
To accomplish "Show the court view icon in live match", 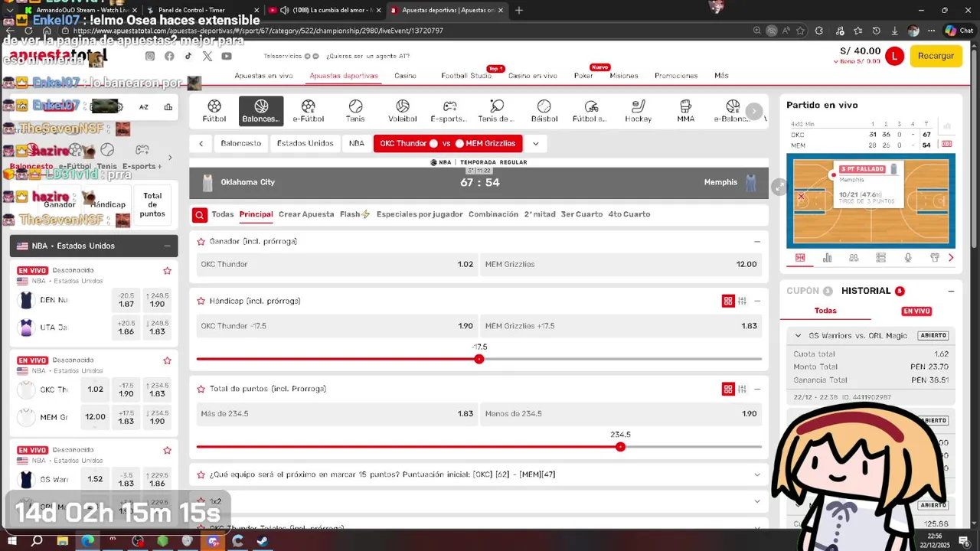I will pos(800,258).
